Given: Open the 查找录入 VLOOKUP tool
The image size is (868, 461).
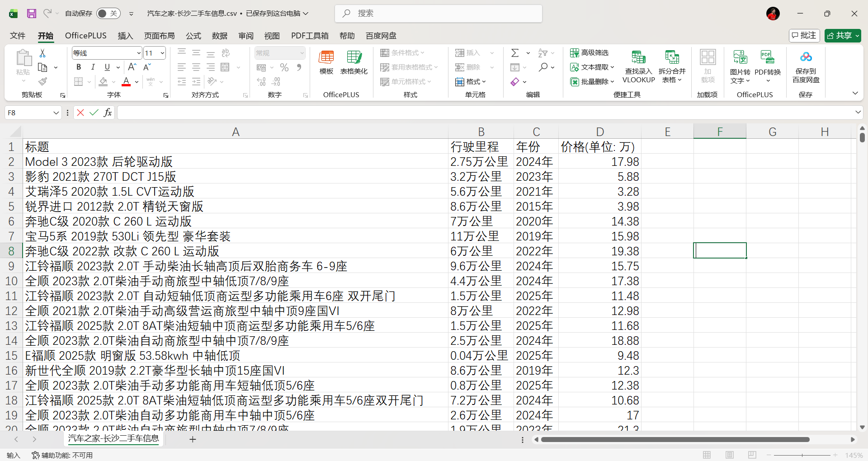Looking at the screenshot, I should (638, 66).
